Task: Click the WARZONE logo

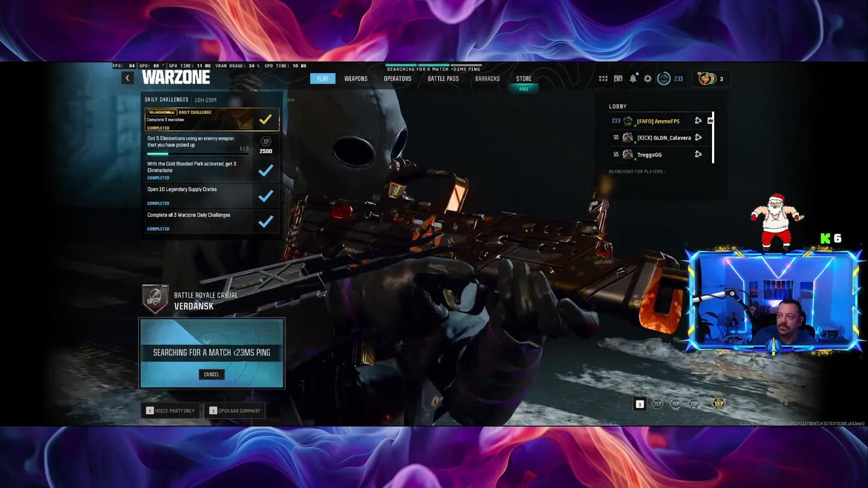Action: 176,77
